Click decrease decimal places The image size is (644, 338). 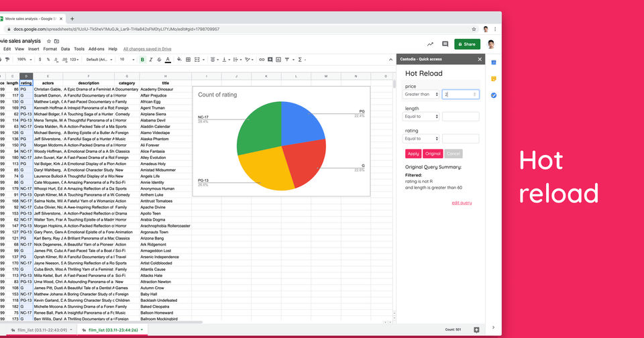(56, 60)
